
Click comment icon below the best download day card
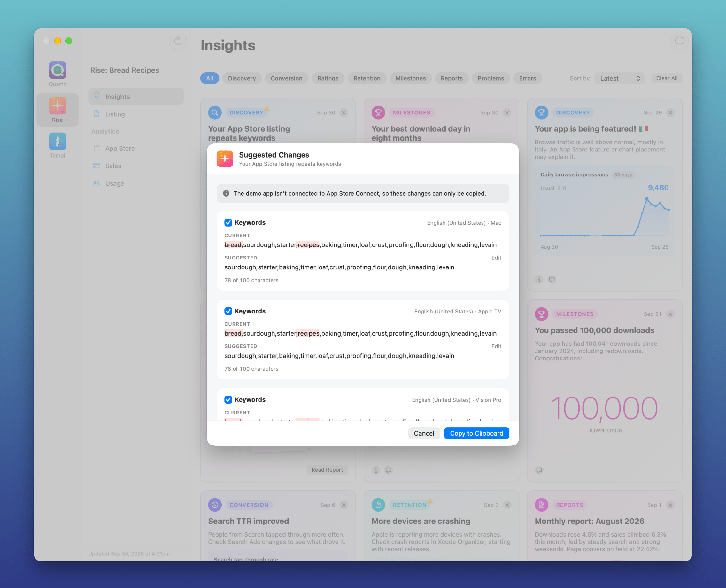389,470
